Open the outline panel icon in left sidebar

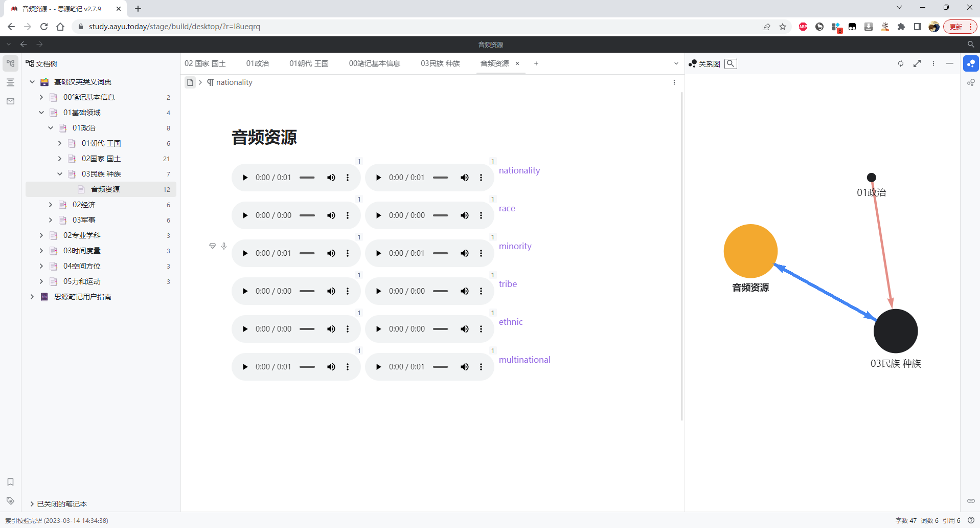[x=10, y=82]
